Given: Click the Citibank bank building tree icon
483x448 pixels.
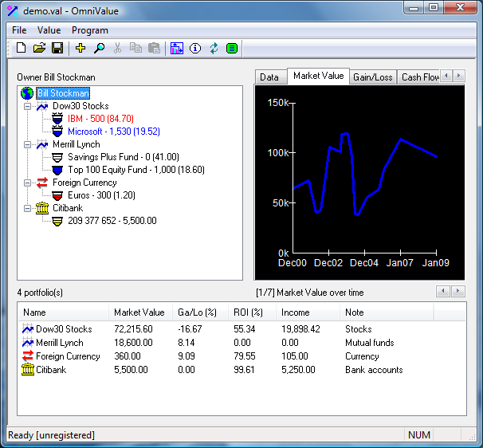Looking at the screenshot, I should 42,208.
